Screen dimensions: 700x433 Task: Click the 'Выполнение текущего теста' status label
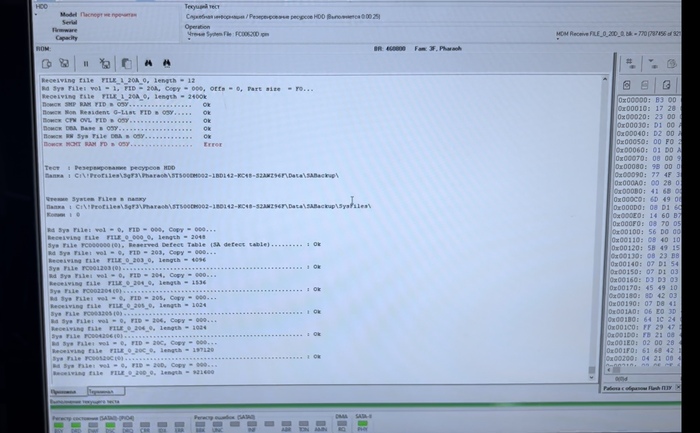click(x=85, y=401)
